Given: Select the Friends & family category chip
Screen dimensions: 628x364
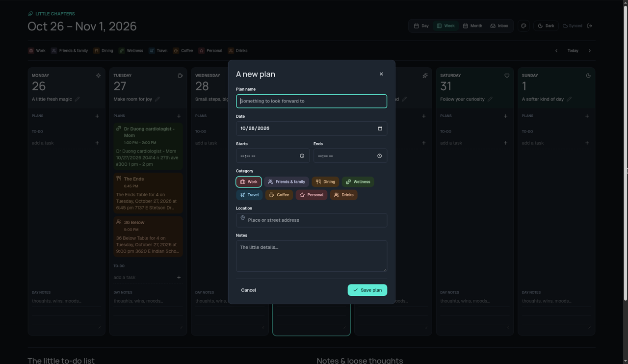Looking at the screenshot, I should (287, 182).
